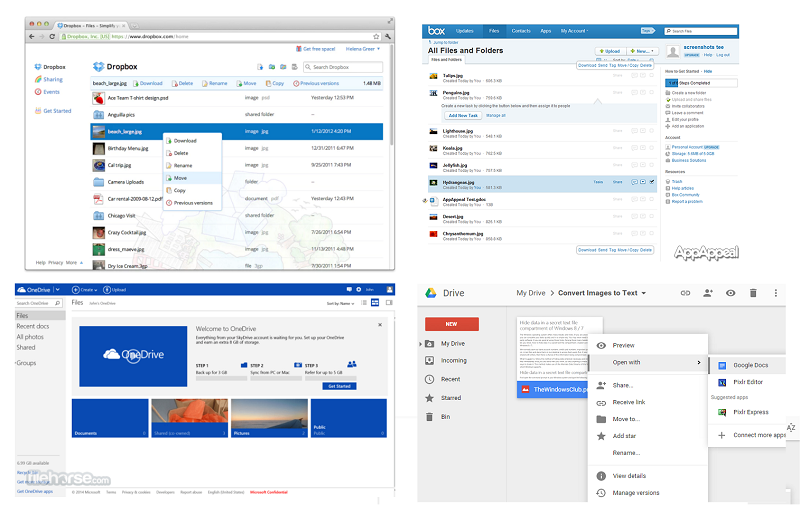Click the Box logo
The width and height of the screenshot is (800, 505).
[436, 31]
